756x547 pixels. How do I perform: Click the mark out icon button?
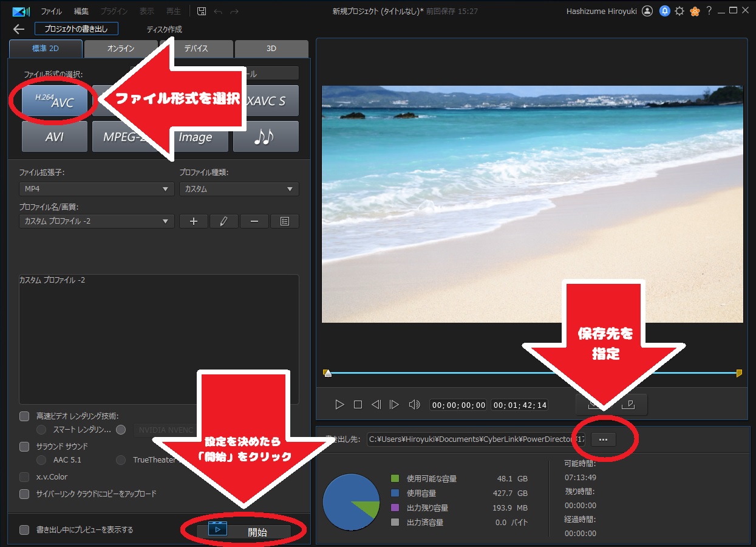pos(630,404)
